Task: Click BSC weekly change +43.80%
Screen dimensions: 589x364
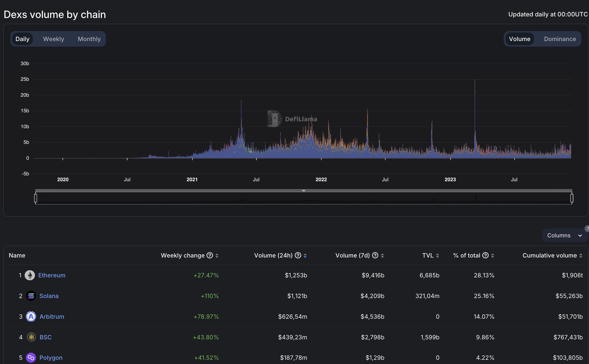Action: tap(206, 337)
